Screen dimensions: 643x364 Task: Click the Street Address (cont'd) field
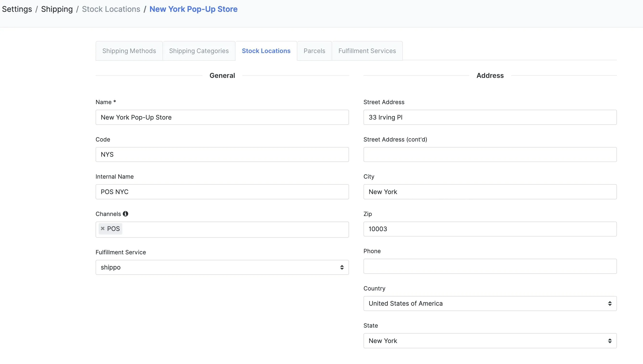point(490,155)
